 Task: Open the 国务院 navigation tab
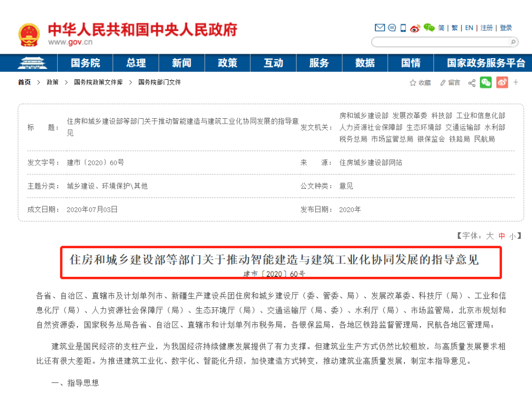(x=85, y=63)
